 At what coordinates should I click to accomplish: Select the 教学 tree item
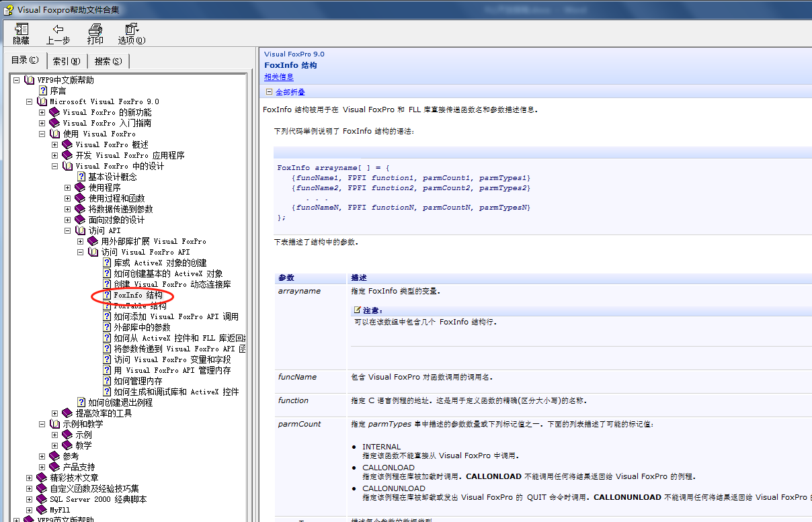point(83,445)
